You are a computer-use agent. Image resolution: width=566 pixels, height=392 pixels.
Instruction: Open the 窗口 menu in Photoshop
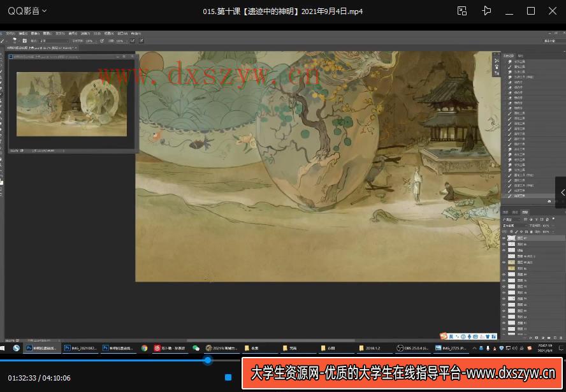[x=122, y=34]
